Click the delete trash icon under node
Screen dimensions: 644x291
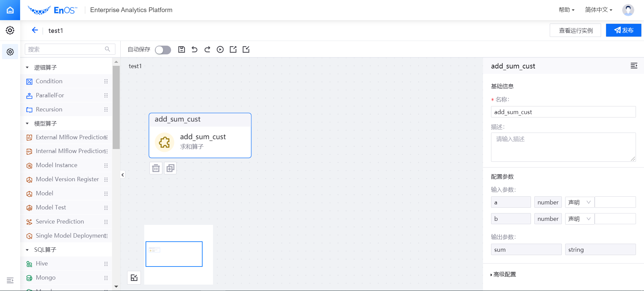pos(156,168)
